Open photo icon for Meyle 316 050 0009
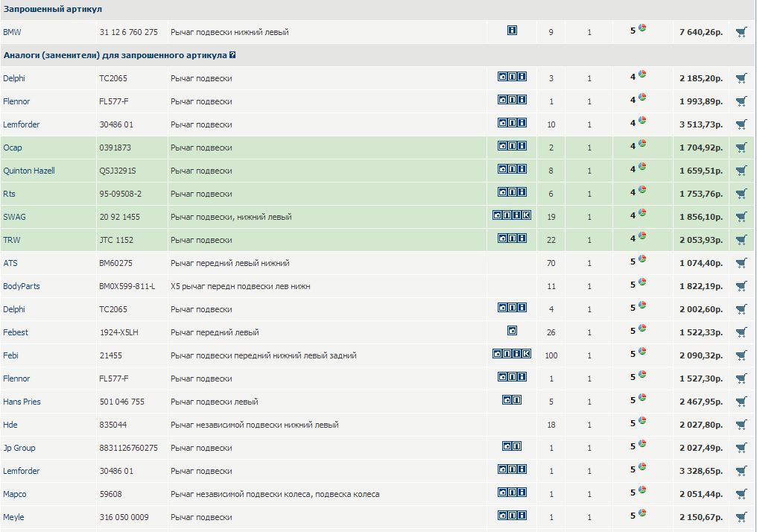The width and height of the screenshot is (757, 532). 503,515
